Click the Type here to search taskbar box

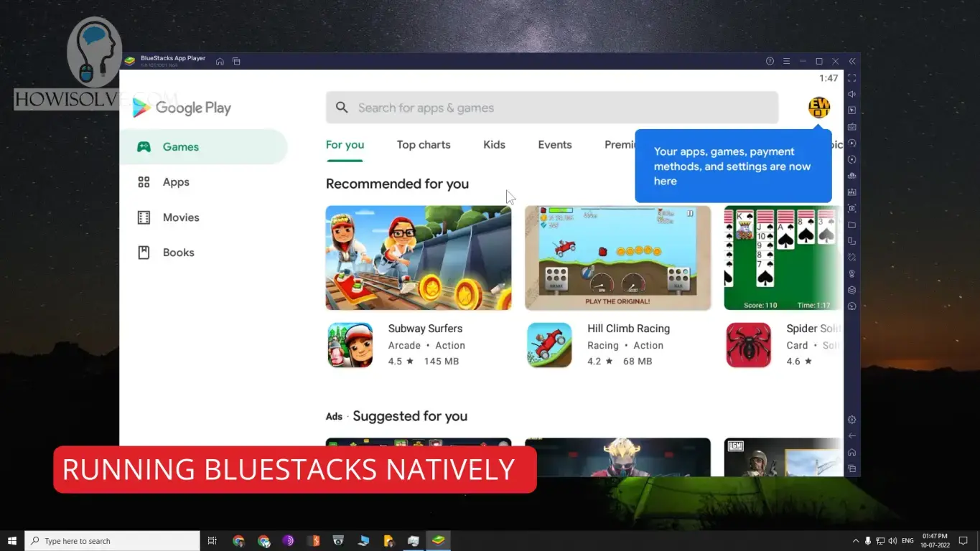tap(113, 541)
